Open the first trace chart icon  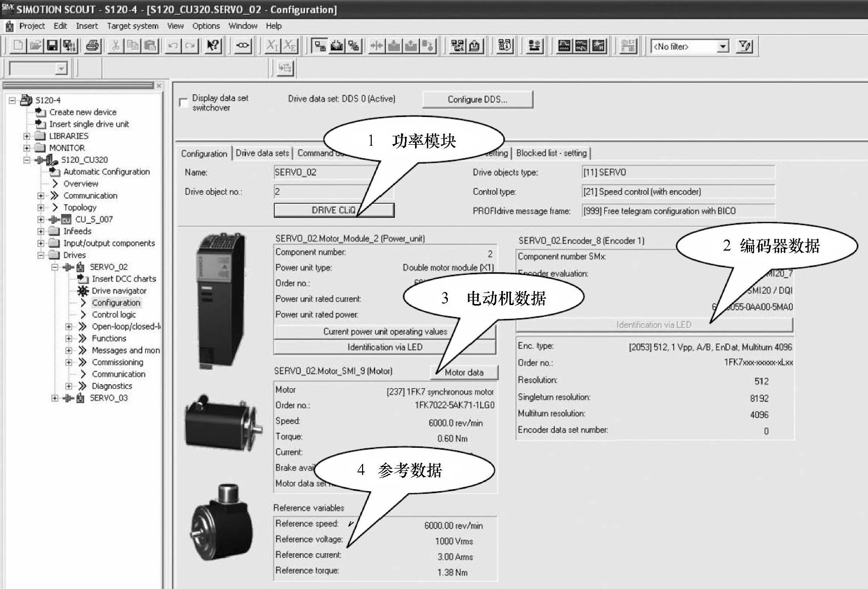point(564,46)
